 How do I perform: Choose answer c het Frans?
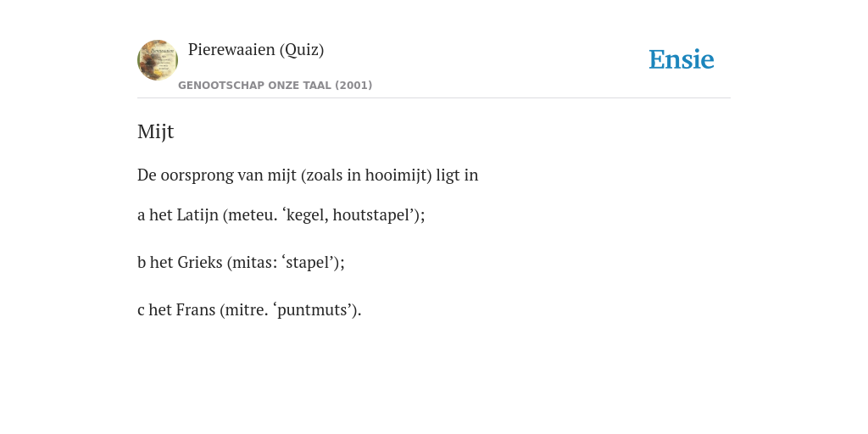point(249,310)
